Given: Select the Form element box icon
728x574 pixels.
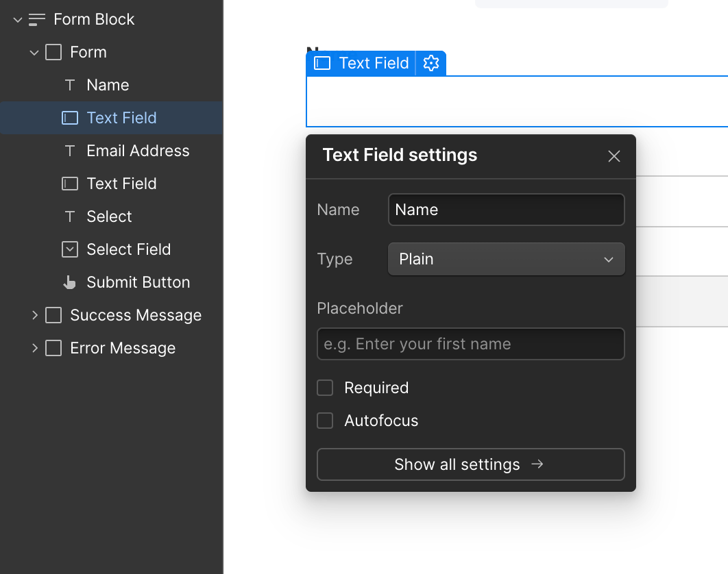Looking at the screenshot, I should click(x=53, y=52).
